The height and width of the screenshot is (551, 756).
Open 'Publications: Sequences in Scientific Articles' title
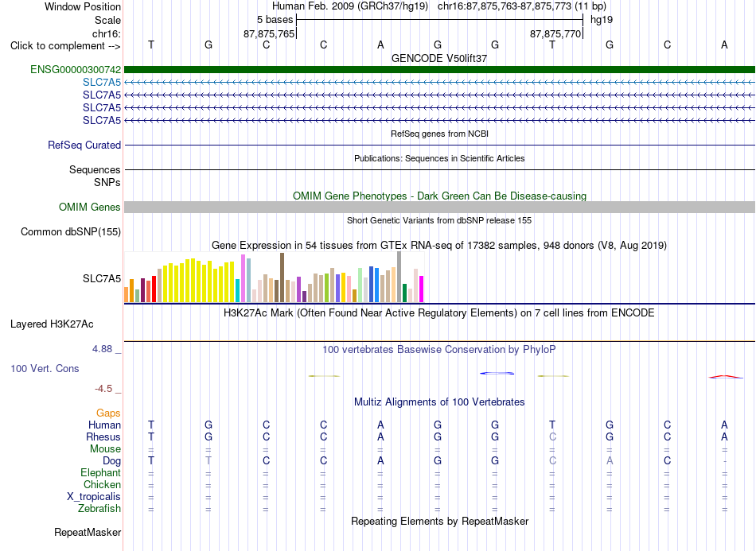click(439, 158)
